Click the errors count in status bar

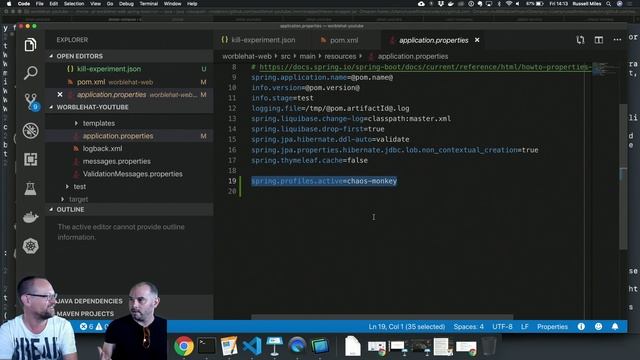click(87, 327)
